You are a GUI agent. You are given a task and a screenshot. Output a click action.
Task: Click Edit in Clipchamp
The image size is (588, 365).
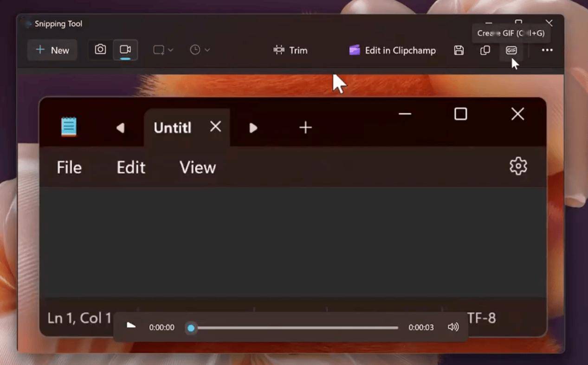(x=393, y=50)
